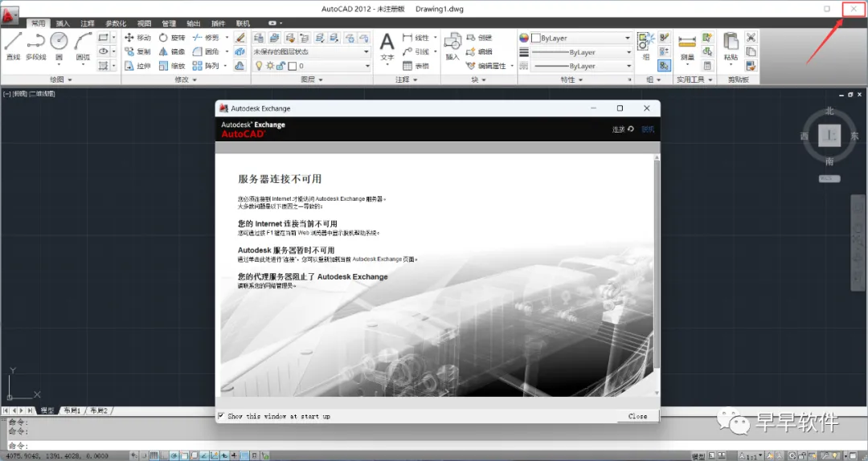
Task: Click the 线性 (Linear) dimension tool
Action: pyautogui.click(x=416, y=38)
